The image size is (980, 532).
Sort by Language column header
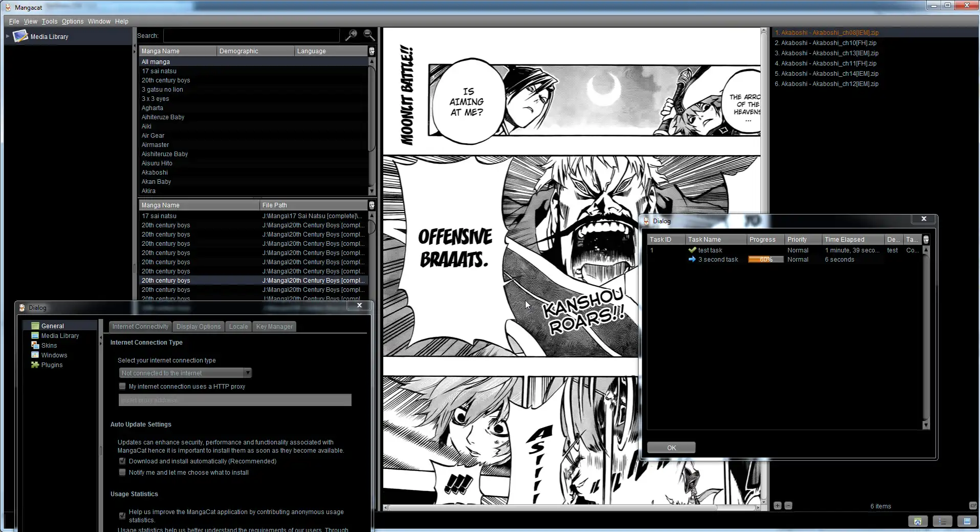[x=331, y=51]
